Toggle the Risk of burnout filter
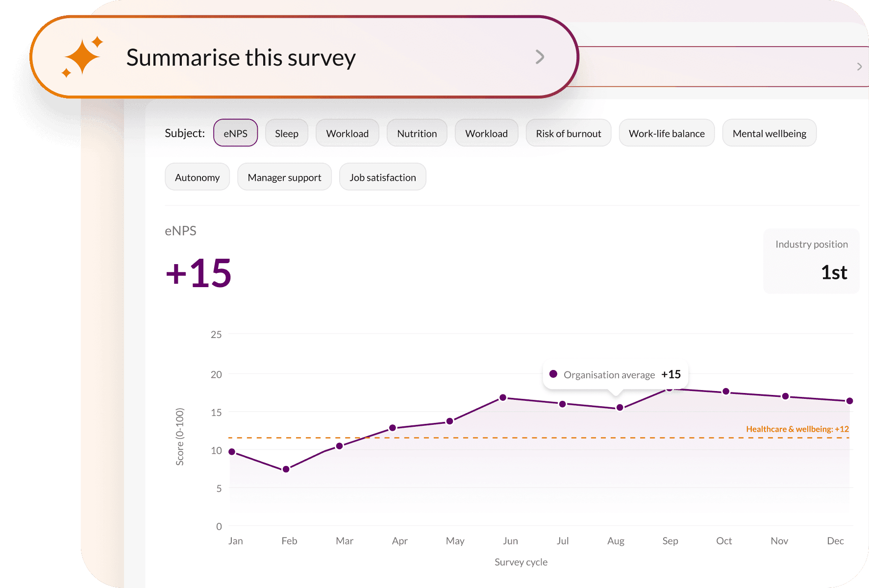Image resolution: width=869 pixels, height=588 pixels. tap(568, 133)
